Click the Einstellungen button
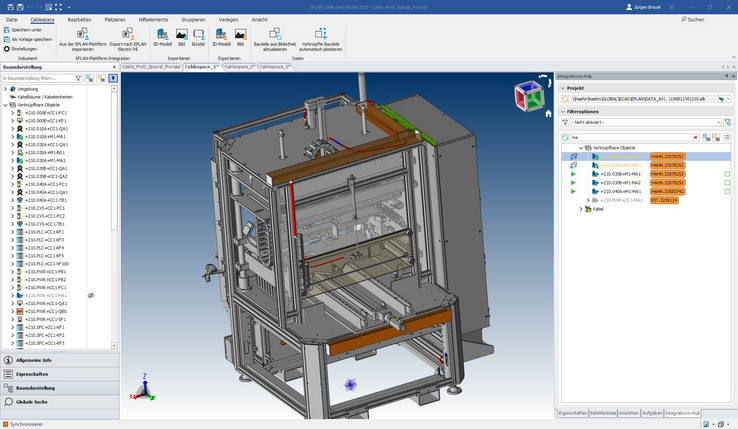This screenshot has width=738, height=429. pos(22,48)
